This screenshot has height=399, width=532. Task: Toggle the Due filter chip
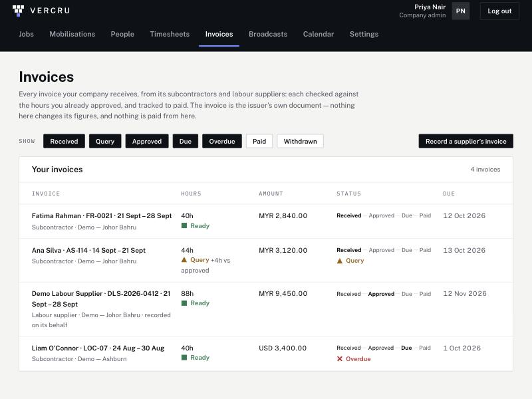pyautogui.click(x=186, y=141)
